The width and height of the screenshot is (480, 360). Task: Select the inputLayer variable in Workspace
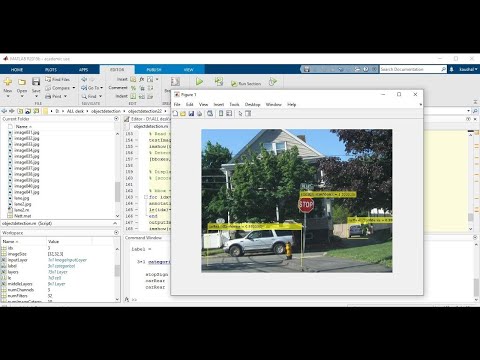coord(17,260)
